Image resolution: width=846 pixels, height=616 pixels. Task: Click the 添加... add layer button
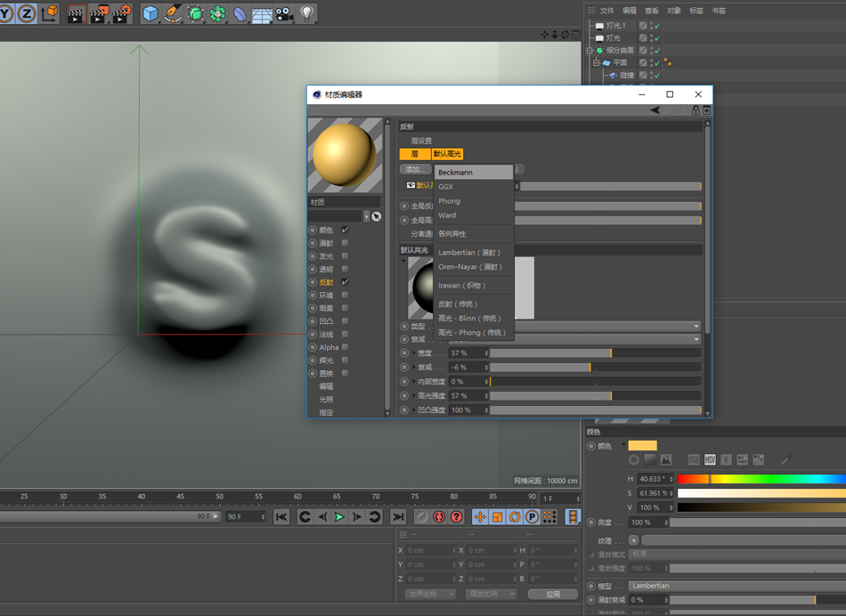416,169
